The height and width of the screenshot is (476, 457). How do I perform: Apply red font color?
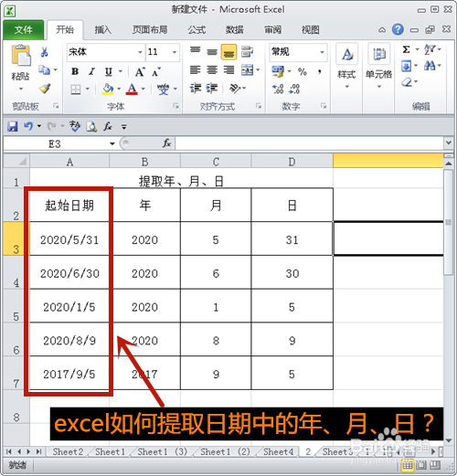(x=132, y=90)
